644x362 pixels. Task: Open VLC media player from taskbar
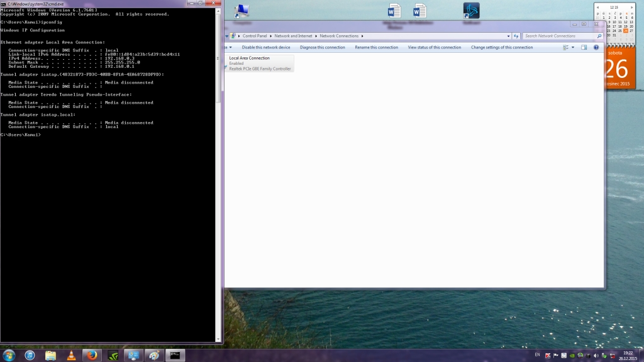click(70, 355)
